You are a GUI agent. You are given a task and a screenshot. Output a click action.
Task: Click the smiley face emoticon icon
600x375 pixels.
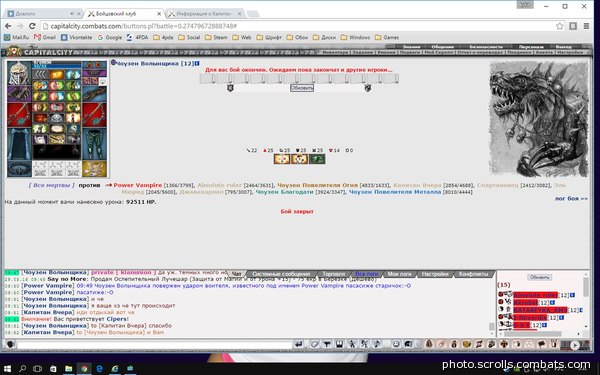tap(396, 344)
